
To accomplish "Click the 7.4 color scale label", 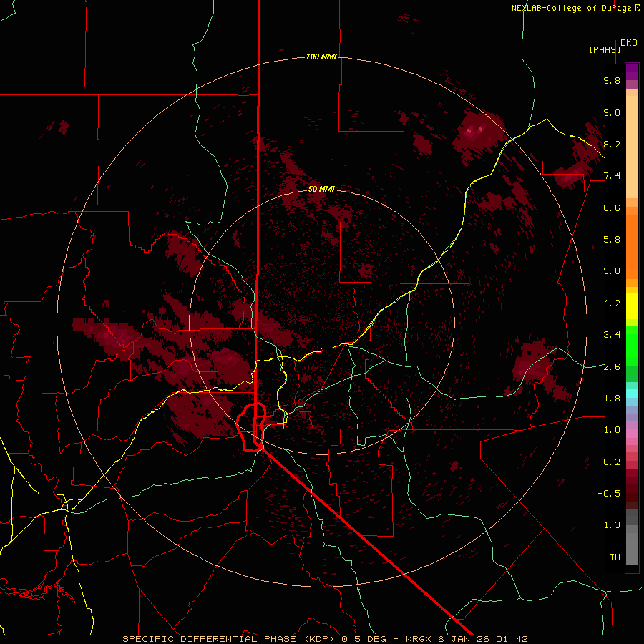I will (x=612, y=176).
